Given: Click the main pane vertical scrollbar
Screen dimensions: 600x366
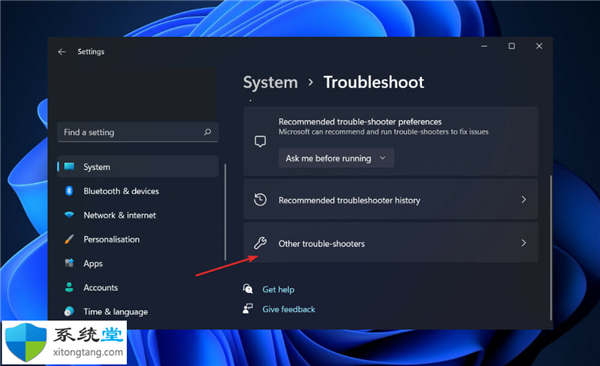Looking at the screenshot, I should coord(551,247).
